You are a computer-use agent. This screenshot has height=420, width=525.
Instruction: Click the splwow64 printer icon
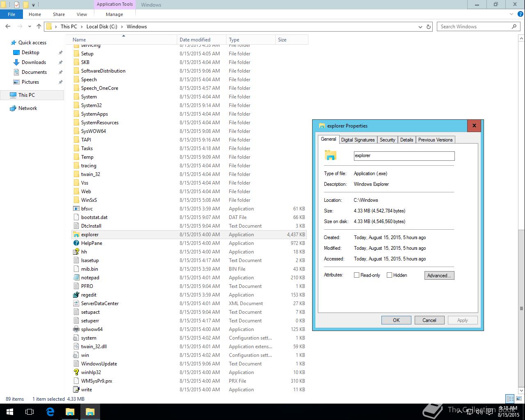click(x=76, y=329)
